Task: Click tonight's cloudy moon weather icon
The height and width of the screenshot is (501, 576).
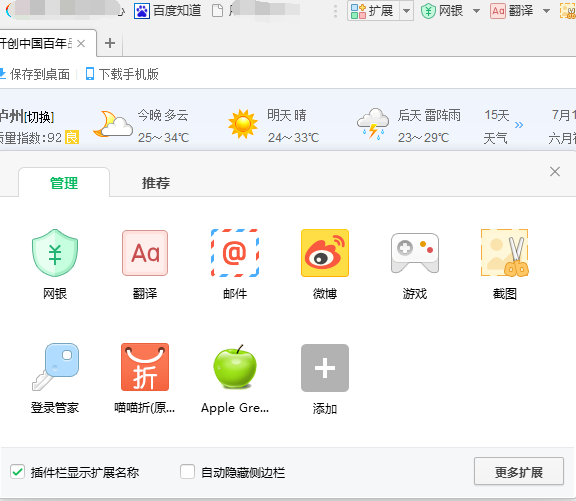Action: (112, 124)
